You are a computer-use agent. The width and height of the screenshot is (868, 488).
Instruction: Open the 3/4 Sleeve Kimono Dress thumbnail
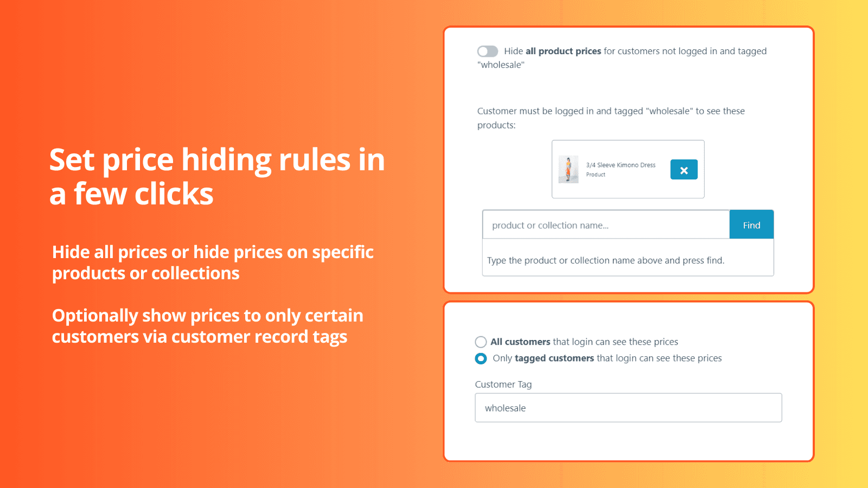pyautogui.click(x=569, y=169)
